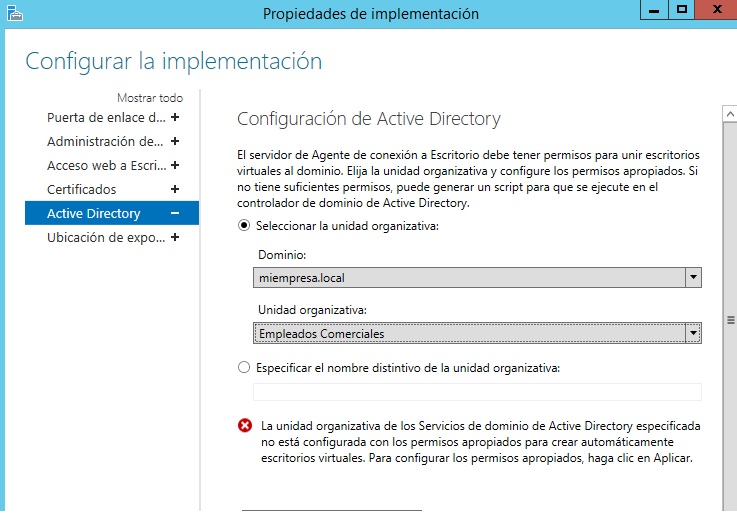Image resolution: width=737 pixels, height=517 pixels.
Task: Select 'Especificar el nombre distintivo' radio option
Action: tap(244, 367)
